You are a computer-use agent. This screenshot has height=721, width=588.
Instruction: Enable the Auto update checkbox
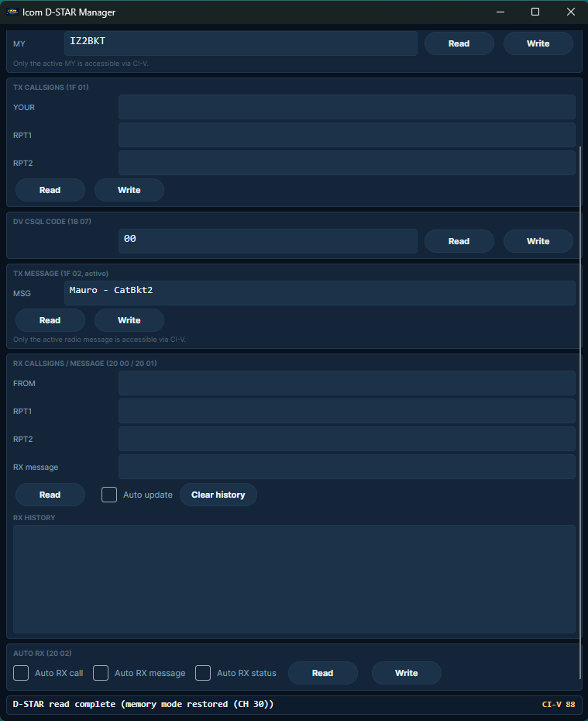[x=109, y=495]
